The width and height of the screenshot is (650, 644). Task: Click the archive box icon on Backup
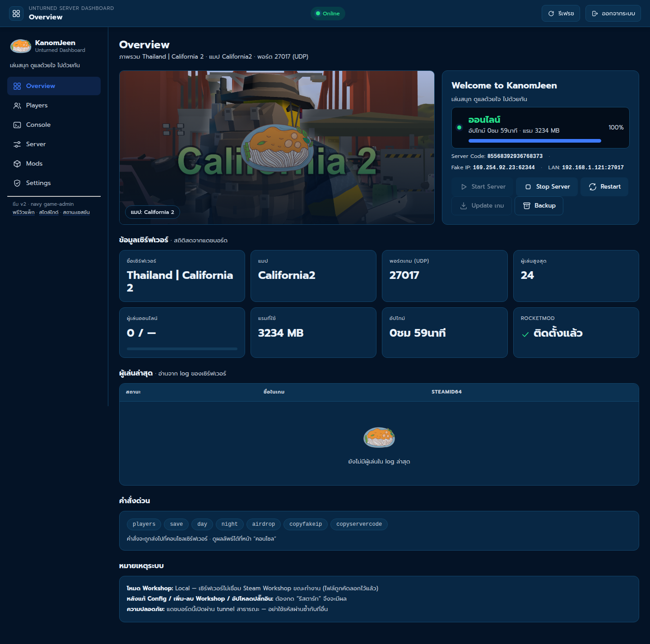pyautogui.click(x=526, y=206)
